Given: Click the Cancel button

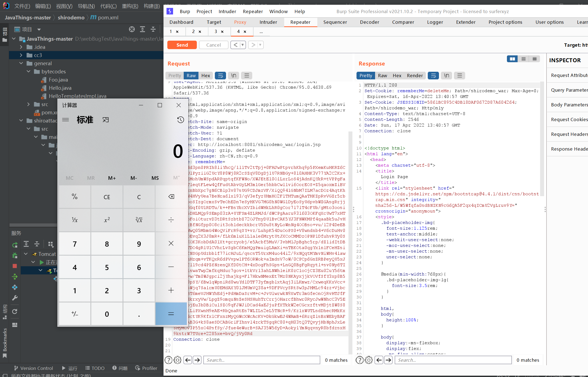Looking at the screenshot, I should (213, 45).
